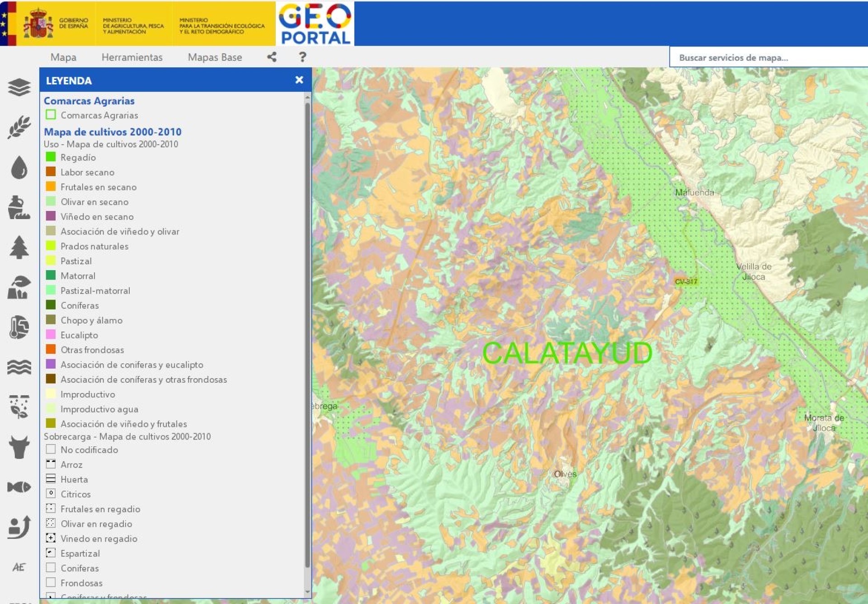Open the climate thermometer globe icon
This screenshot has height=604, width=868.
click(x=19, y=327)
